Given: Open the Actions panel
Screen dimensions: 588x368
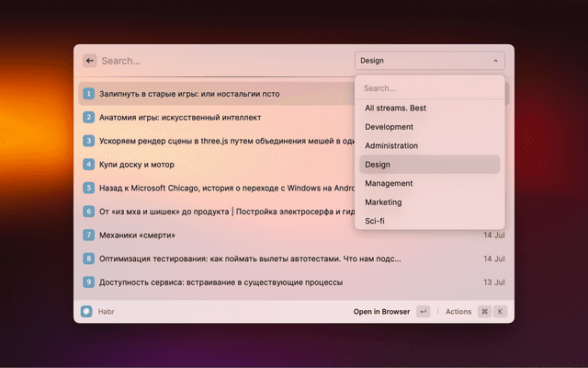Looking at the screenshot, I should [x=458, y=312].
